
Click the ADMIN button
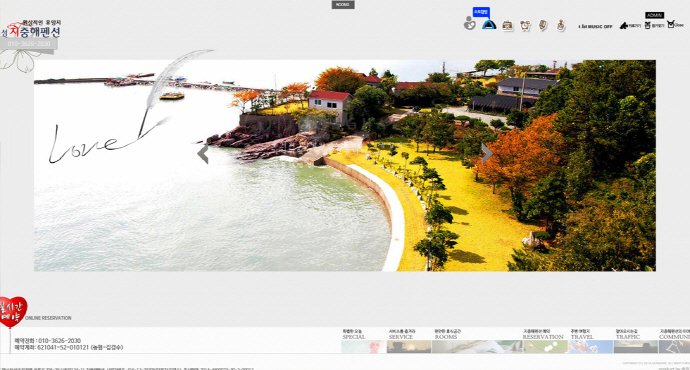click(654, 15)
